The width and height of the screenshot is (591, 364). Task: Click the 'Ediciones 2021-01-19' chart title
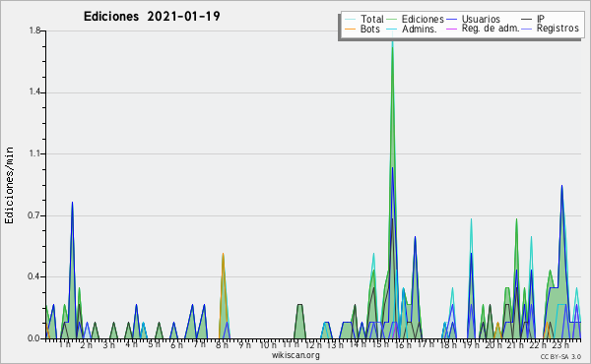tap(152, 17)
